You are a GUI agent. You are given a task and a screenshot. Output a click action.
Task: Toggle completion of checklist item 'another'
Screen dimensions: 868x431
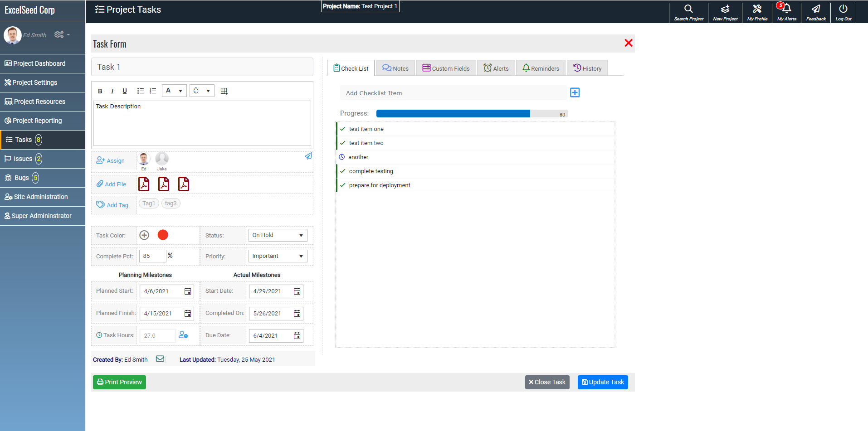(341, 157)
